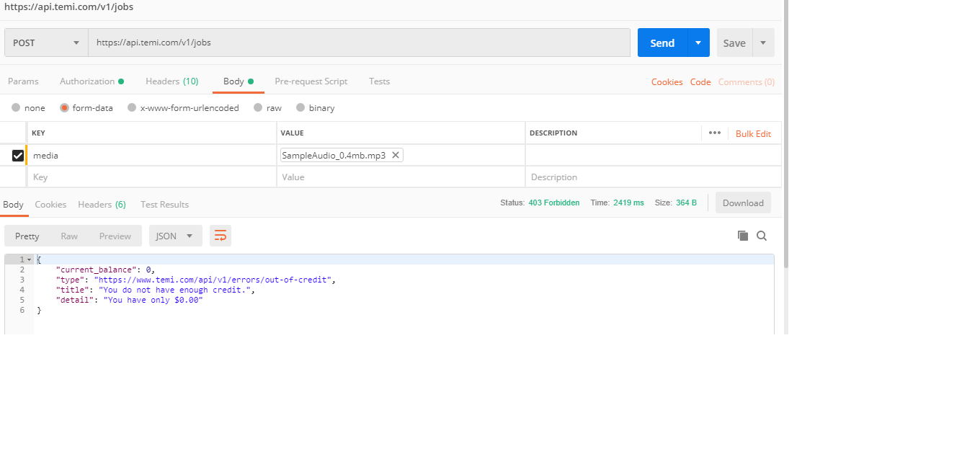Select the none body type
This screenshot has width=980, height=449.
16,108
